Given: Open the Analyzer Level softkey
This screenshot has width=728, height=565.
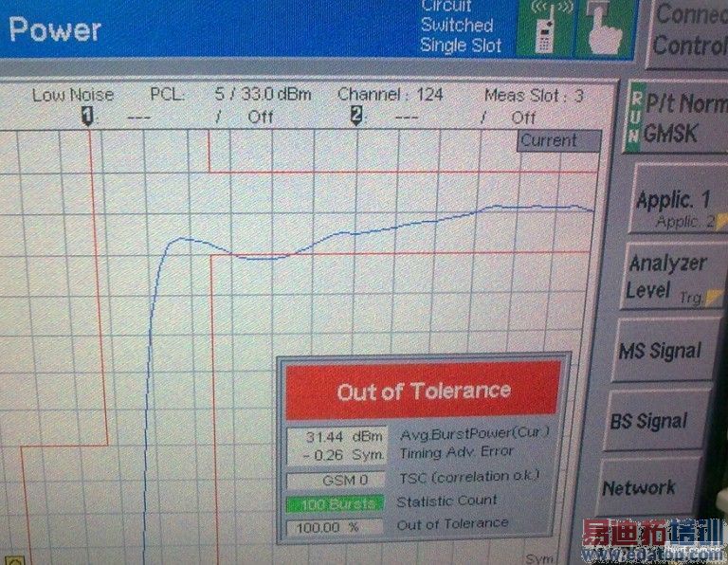Looking at the screenshot, I should (x=672, y=276).
